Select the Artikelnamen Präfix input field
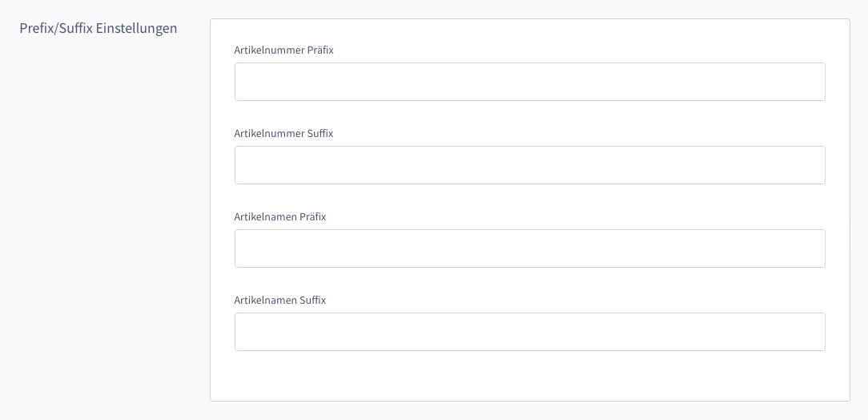Image resolution: width=868 pixels, height=420 pixels. click(x=529, y=248)
